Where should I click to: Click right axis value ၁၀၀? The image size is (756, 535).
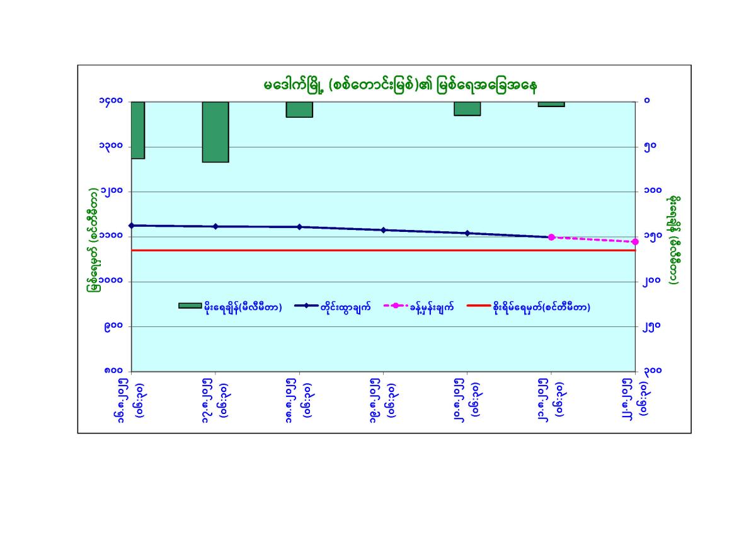point(652,191)
